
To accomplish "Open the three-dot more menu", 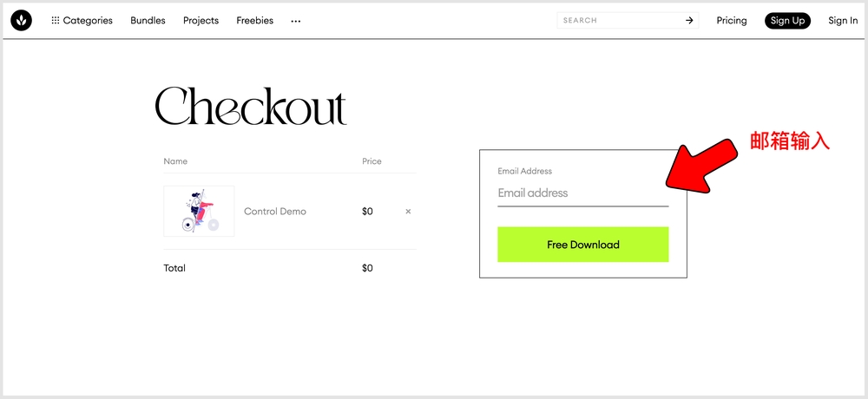I will (296, 21).
